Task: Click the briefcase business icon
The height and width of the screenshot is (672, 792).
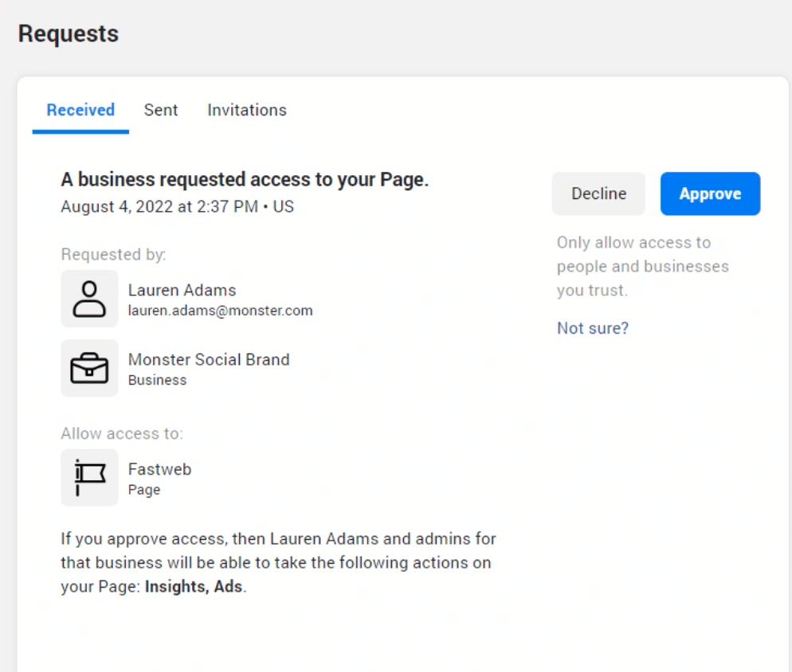Action: (89, 369)
